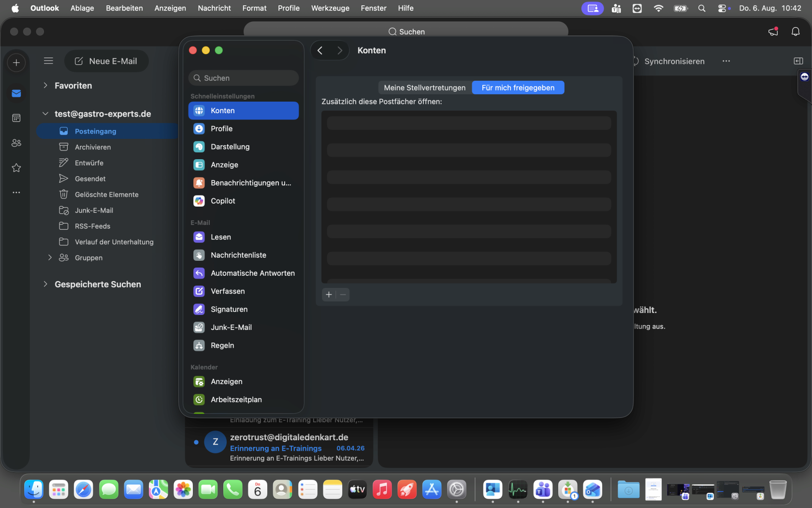Screen dimensions: 812x508
Task: Switch to People view in Outlook rail
Action: tap(16, 143)
